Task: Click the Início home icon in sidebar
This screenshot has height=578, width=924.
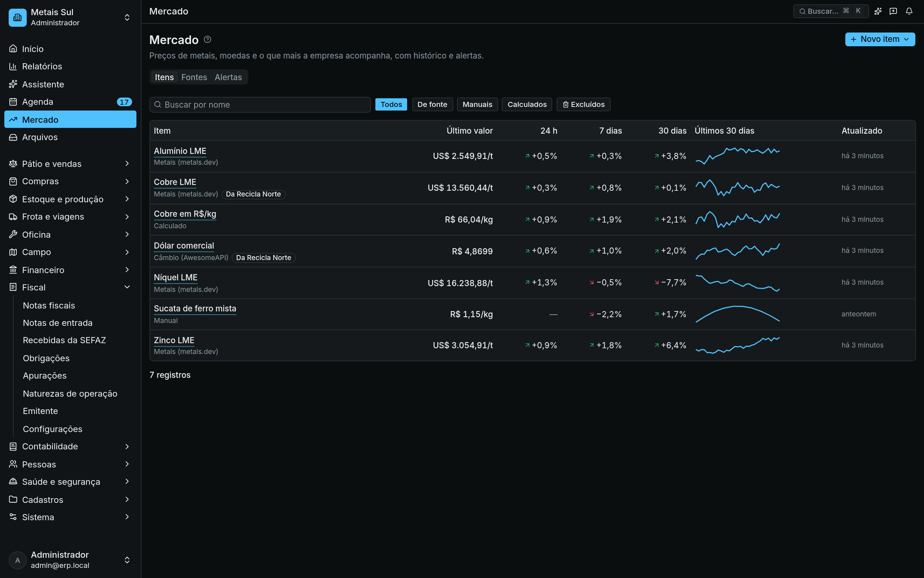Action: 13,48
